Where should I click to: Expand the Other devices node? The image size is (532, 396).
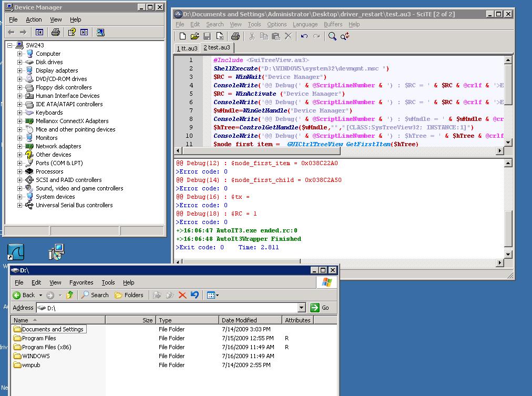19,155
